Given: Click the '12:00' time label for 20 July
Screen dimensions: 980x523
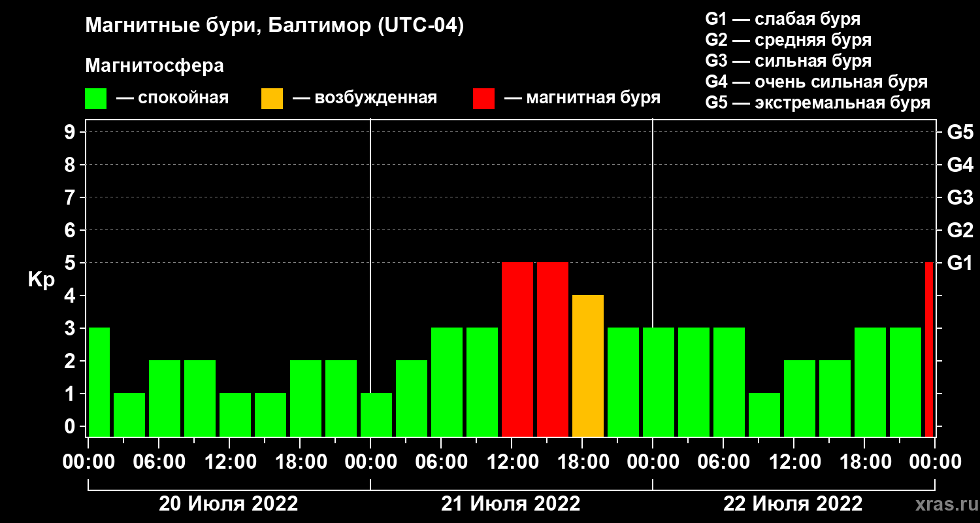Looking at the screenshot, I should tap(229, 462).
